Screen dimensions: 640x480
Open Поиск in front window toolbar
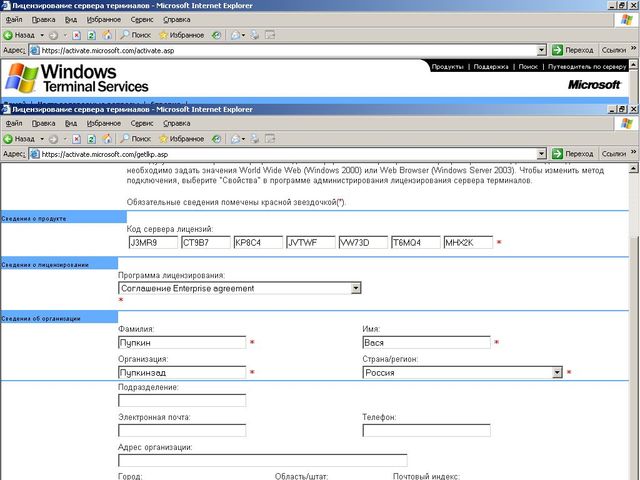[136, 139]
